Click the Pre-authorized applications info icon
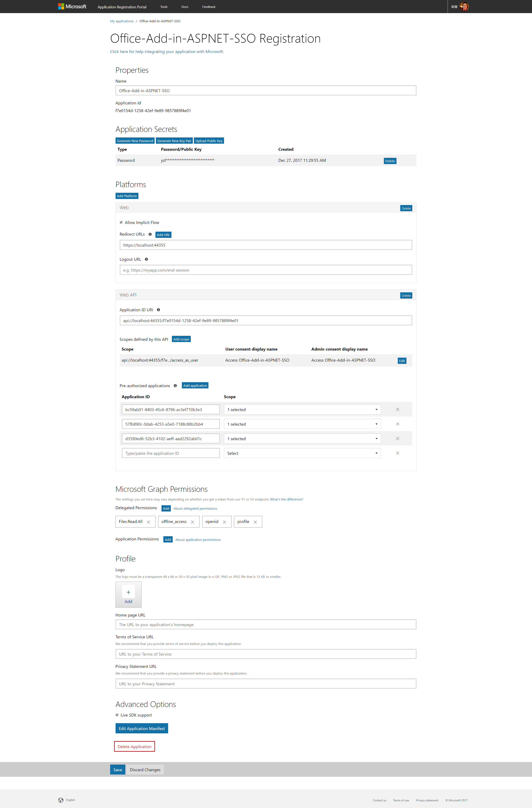Screen dimensions: 532x808 tap(175, 386)
